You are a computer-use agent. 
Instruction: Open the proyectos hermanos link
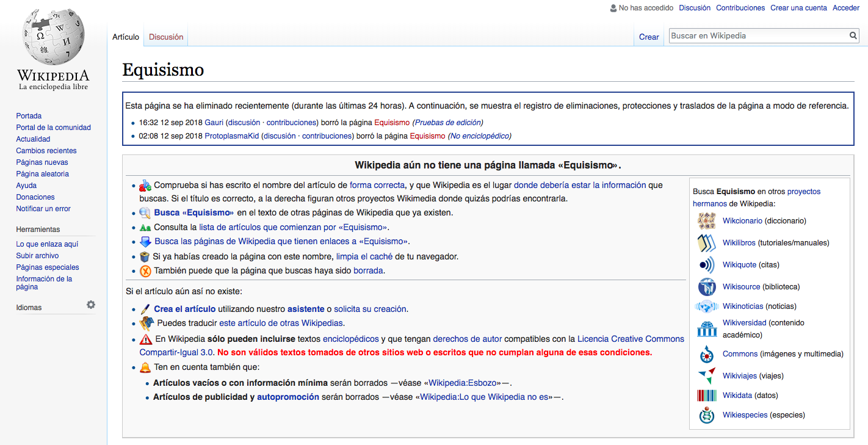[x=757, y=198]
